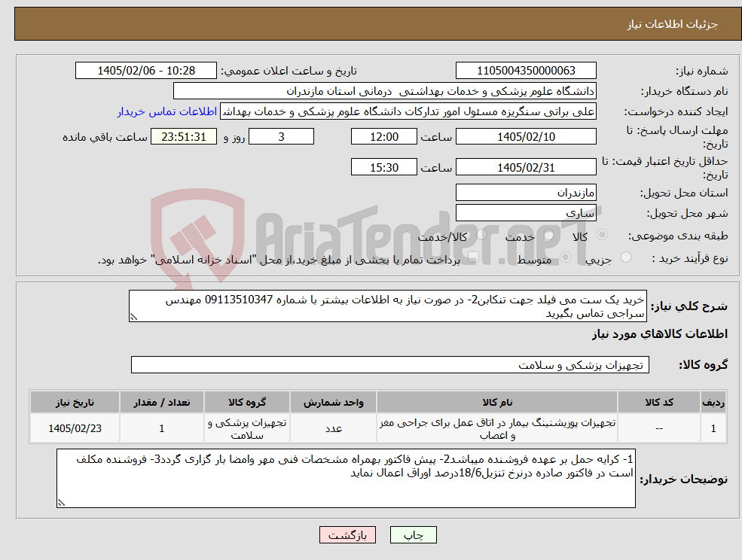
Task: Select the کالا radio button
Action: click(603, 235)
